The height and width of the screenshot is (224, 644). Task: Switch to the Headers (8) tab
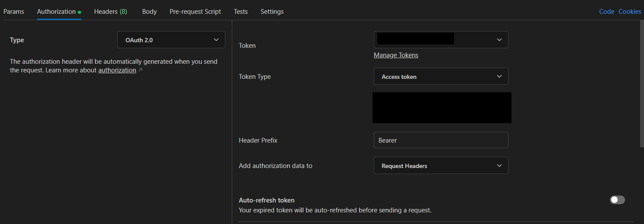(110, 12)
